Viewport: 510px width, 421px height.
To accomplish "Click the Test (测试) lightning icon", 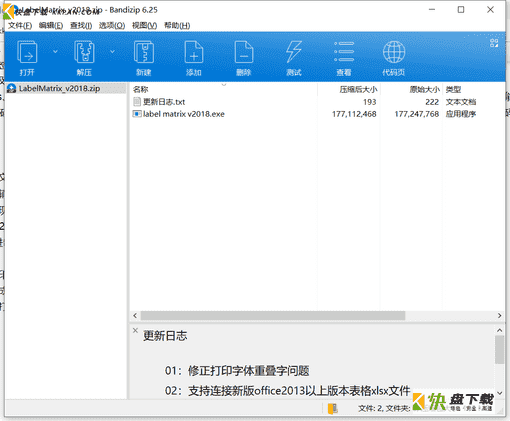I will click(x=294, y=52).
